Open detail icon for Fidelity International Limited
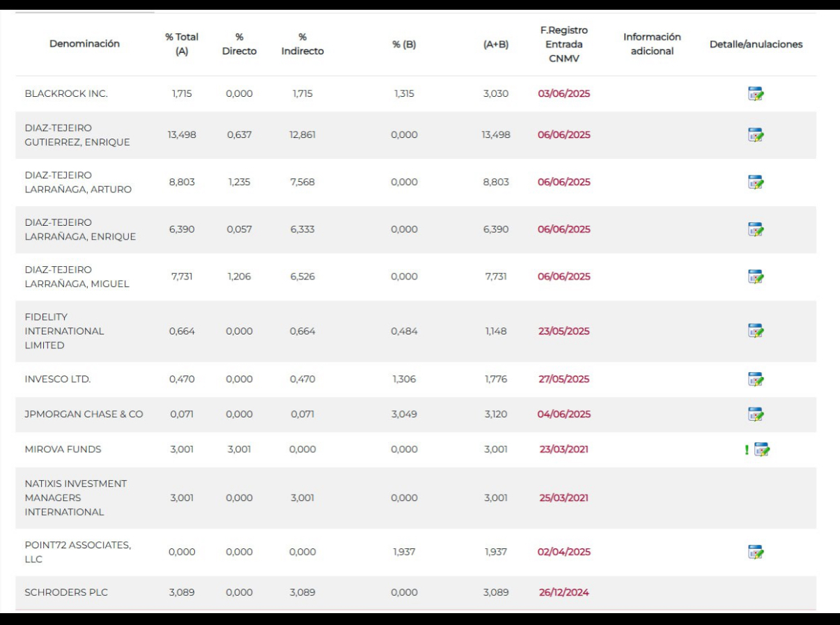The height and width of the screenshot is (625, 840). click(x=756, y=331)
